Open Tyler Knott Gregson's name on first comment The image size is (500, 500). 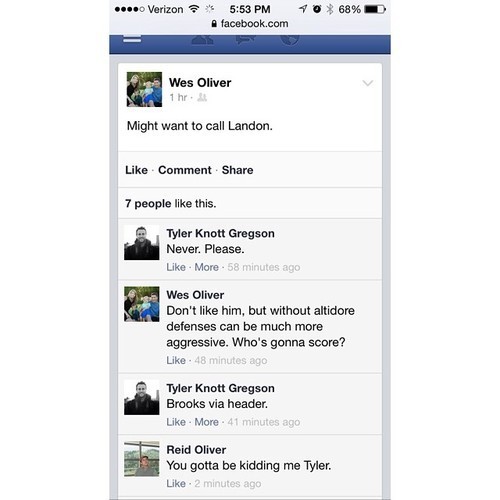click(220, 233)
